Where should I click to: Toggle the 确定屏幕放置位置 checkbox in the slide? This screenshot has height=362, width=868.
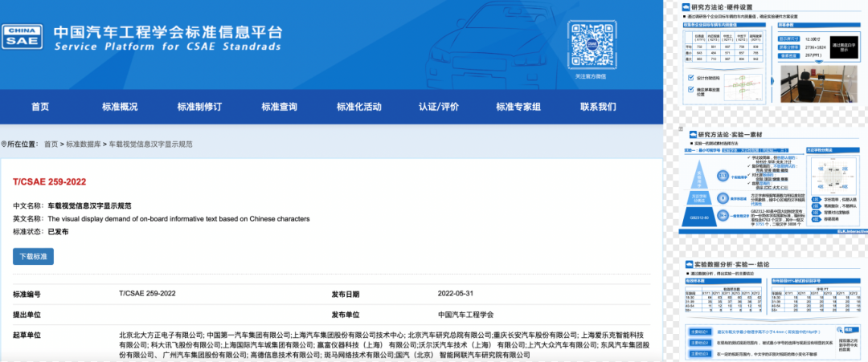(x=691, y=90)
